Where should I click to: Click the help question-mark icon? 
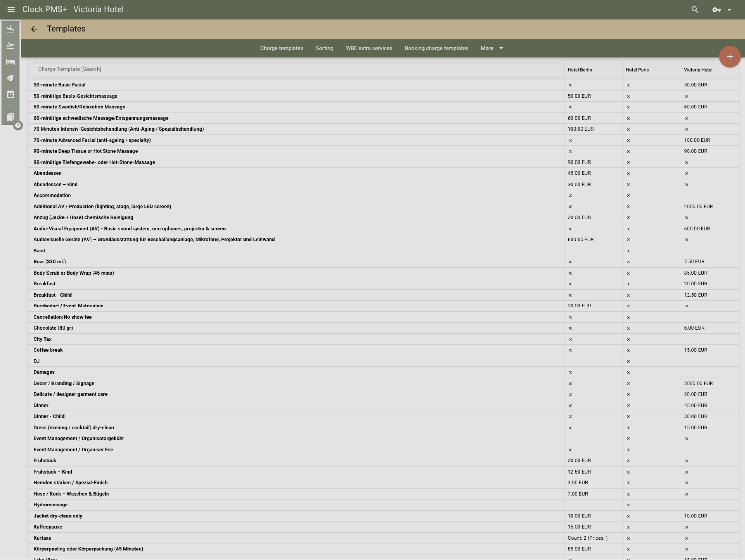[18, 126]
